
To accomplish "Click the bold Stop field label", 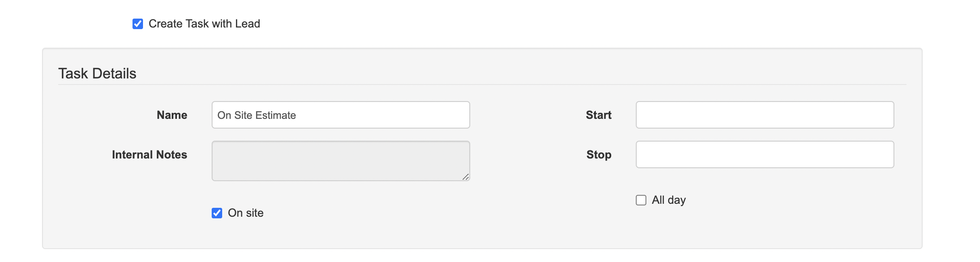I will (x=599, y=155).
